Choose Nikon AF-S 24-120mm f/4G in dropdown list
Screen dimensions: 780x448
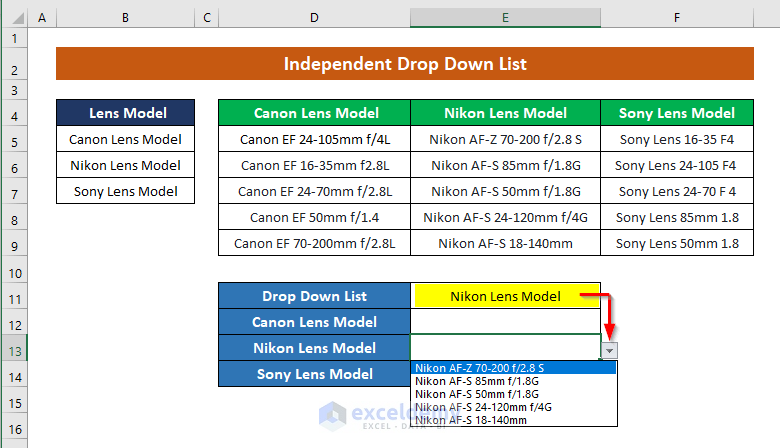point(513,407)
